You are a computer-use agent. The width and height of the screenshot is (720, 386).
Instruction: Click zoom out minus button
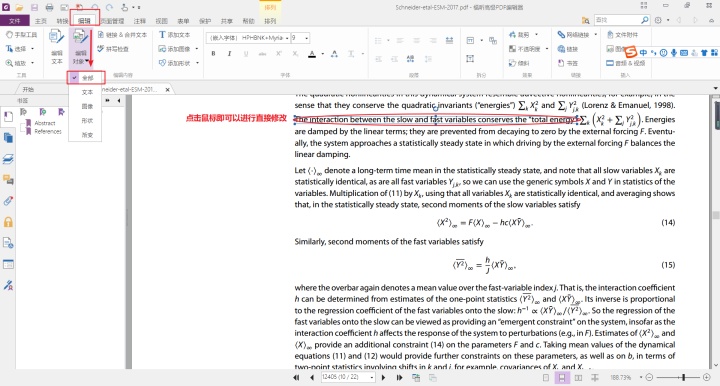(649, 377)
